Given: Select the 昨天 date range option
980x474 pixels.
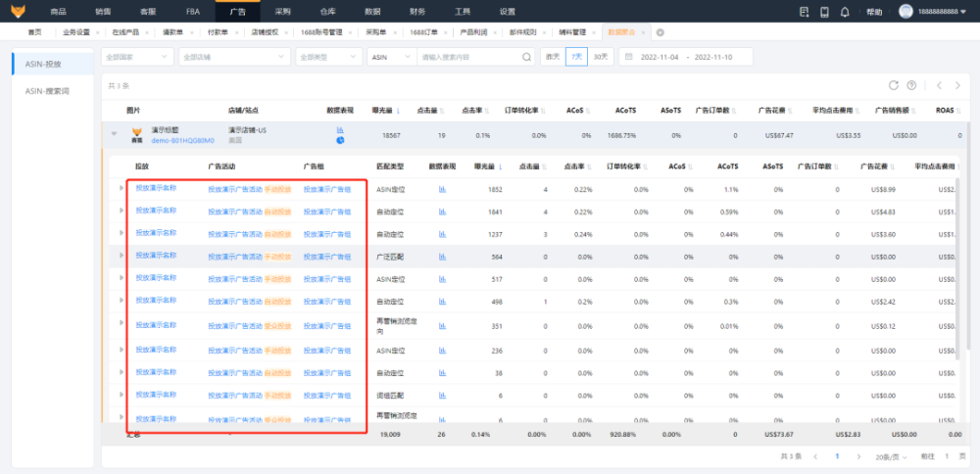Looking at the screenshot, I should (x=553, y=57).
